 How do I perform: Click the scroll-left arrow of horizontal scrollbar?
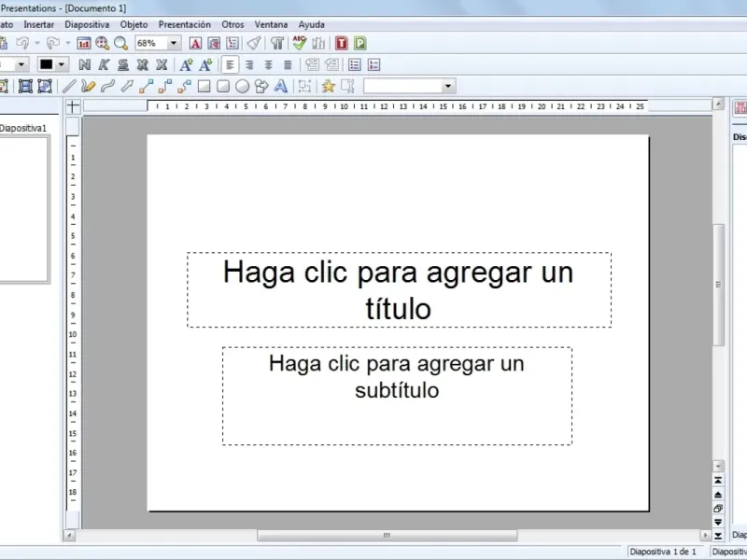(69, 536)
